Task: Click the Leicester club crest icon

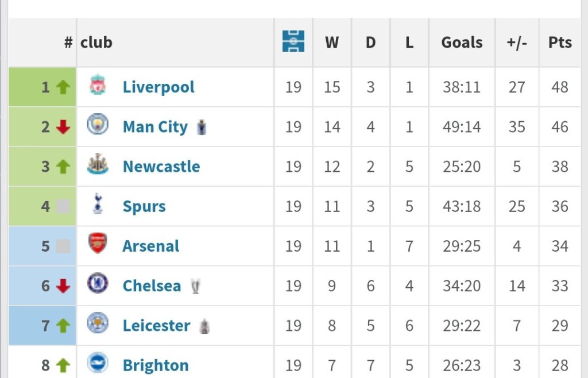Action: pyautogui.click(x=98, y=324)
